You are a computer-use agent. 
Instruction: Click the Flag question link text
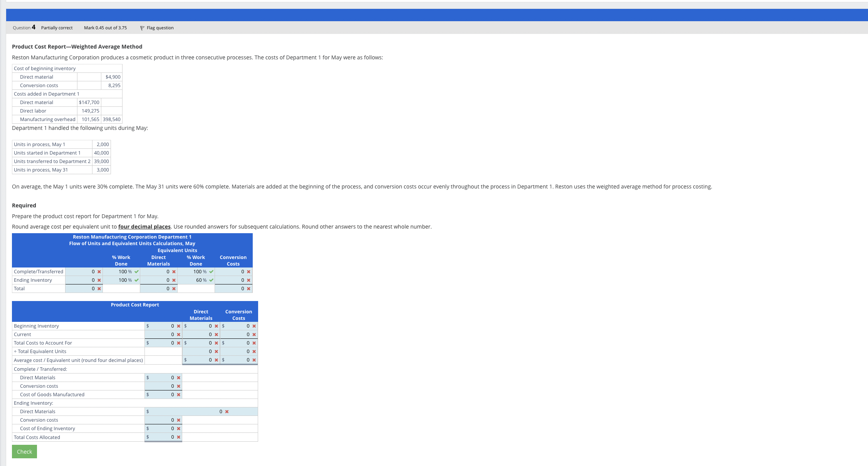point(160,28)
